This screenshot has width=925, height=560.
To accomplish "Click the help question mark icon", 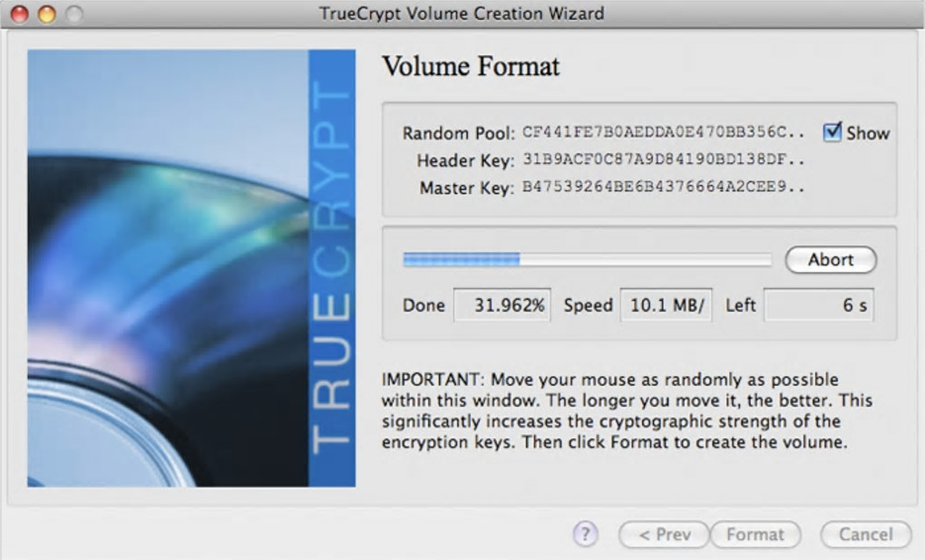I will (585, 534).
